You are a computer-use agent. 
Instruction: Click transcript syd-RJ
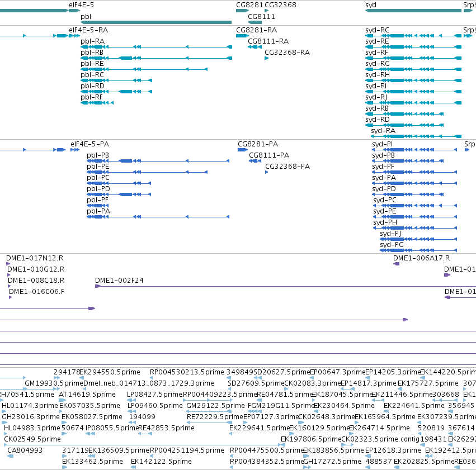pos(413,103)
